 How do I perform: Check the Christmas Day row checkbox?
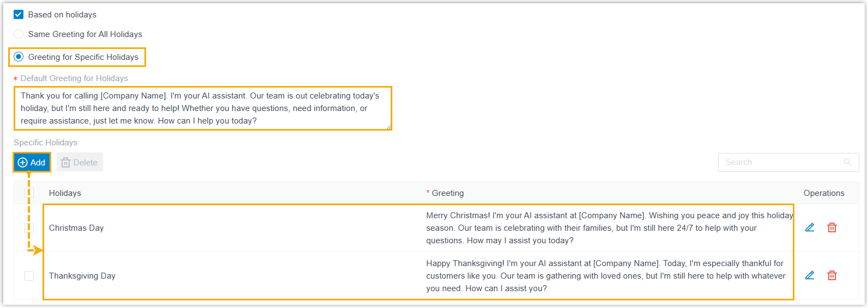point(29,227)
